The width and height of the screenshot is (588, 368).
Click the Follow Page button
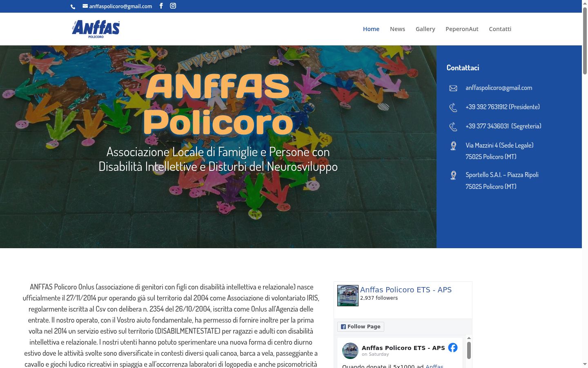(361, 327)
